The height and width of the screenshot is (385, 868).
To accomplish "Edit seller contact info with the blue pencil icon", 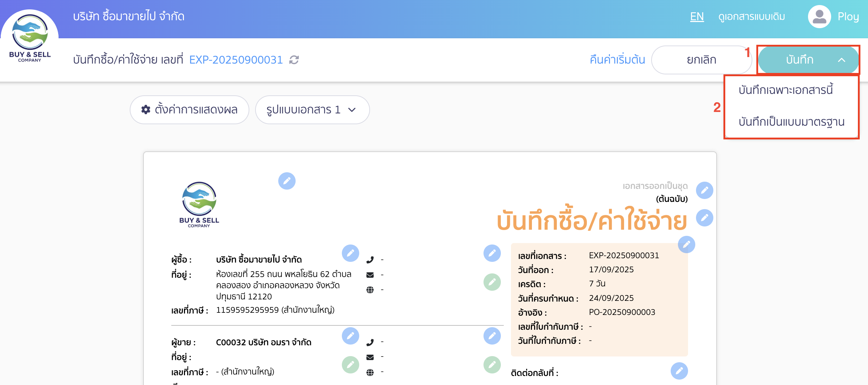I will click(492, 336).
